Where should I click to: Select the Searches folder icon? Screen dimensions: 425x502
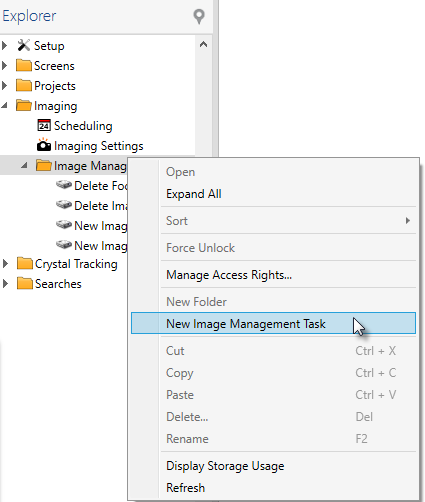point(24,283)
